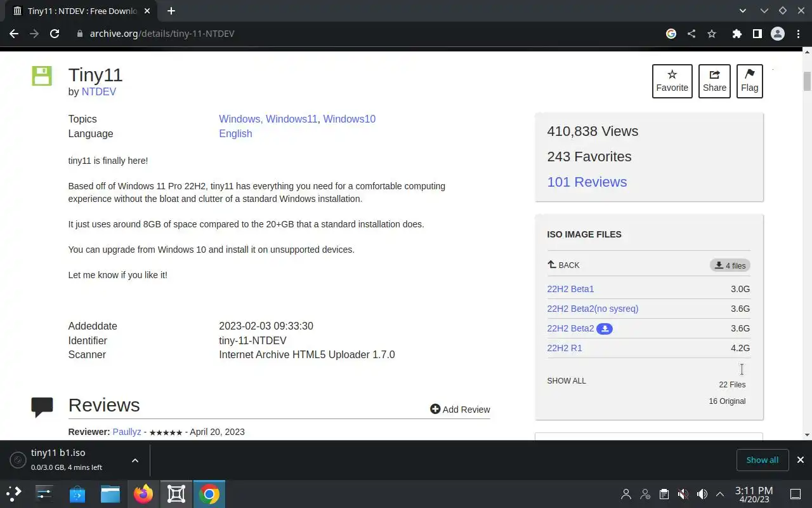The image size is (812, 508).
Task: Download all 4 files button
Action: [x=730, y=265]
